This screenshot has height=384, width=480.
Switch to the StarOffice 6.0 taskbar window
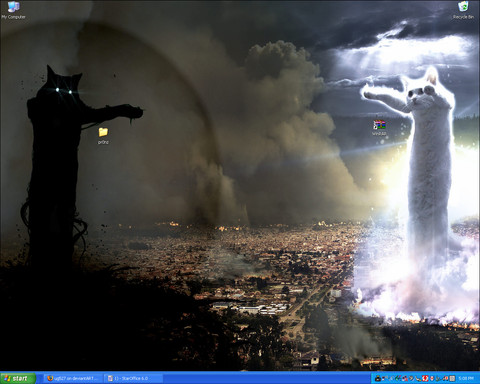(133, 378)
